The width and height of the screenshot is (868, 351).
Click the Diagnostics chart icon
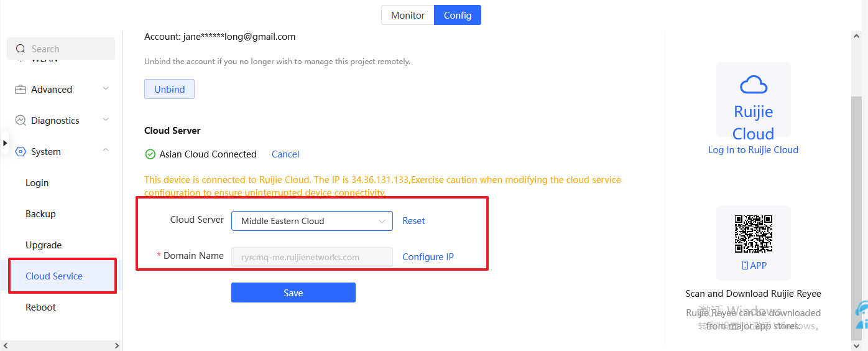pyautogui.click(x=21, y=121)
